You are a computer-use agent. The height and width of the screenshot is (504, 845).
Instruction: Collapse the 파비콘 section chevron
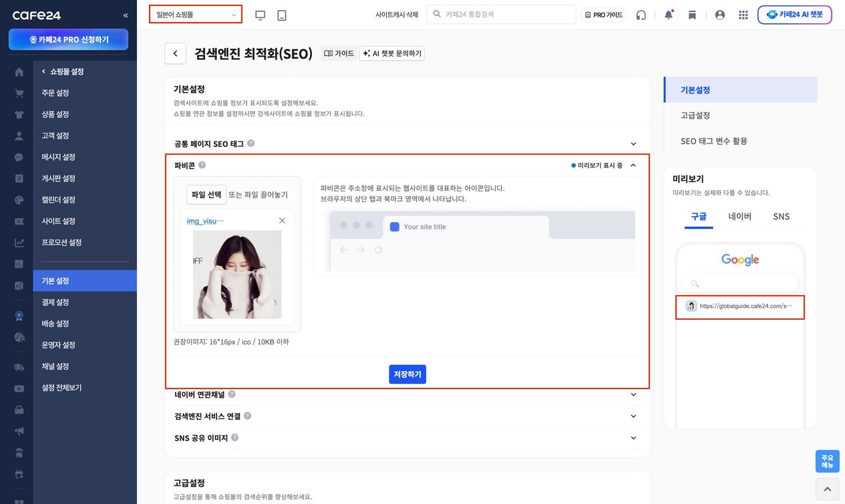pos(633,165)
